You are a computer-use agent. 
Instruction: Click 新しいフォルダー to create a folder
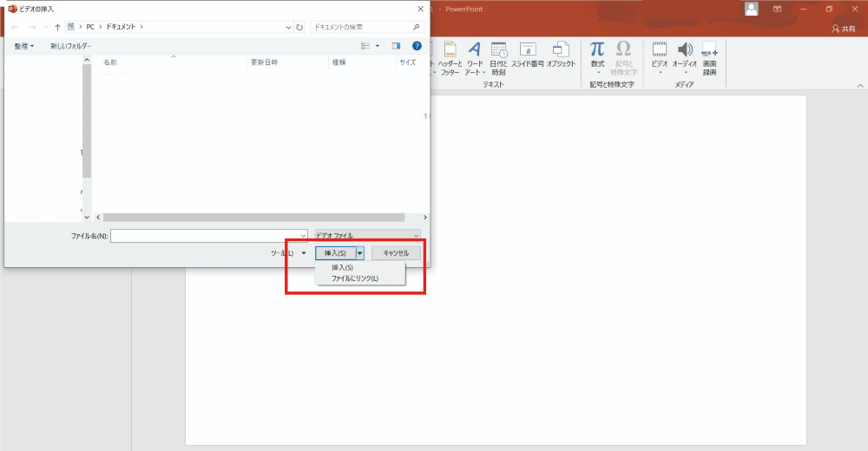70,46
